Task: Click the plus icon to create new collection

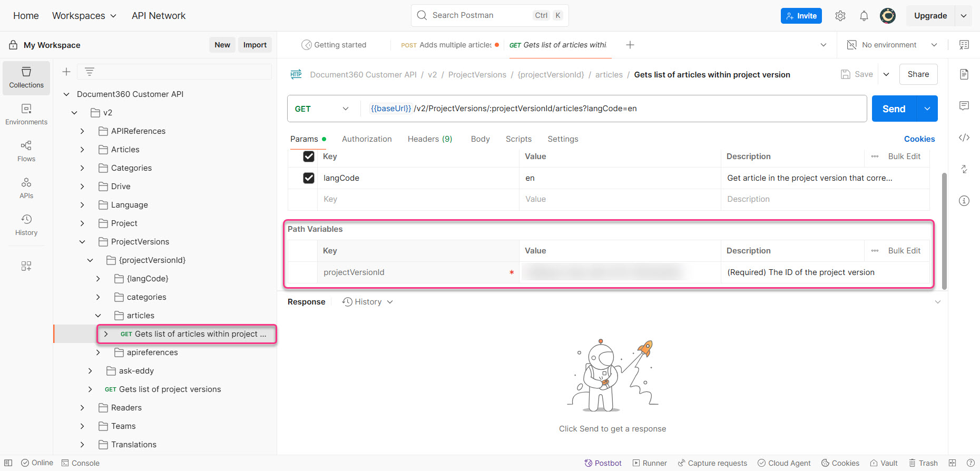Action: click(x=66, y=72)
